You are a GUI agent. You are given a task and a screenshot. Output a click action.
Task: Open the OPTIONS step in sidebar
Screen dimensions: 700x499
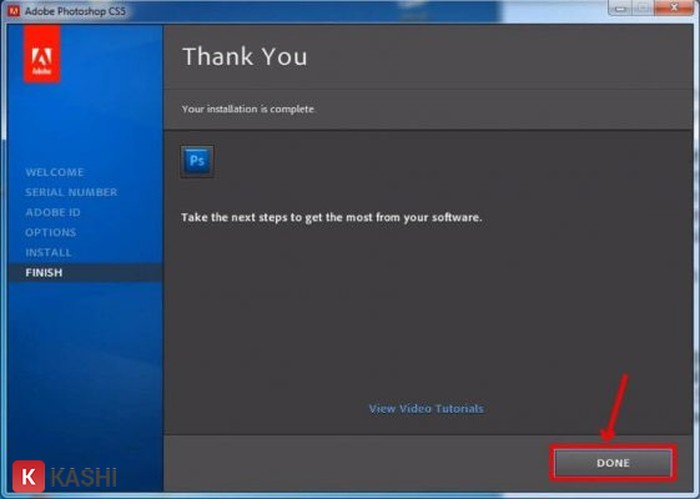tap(51, 232)
